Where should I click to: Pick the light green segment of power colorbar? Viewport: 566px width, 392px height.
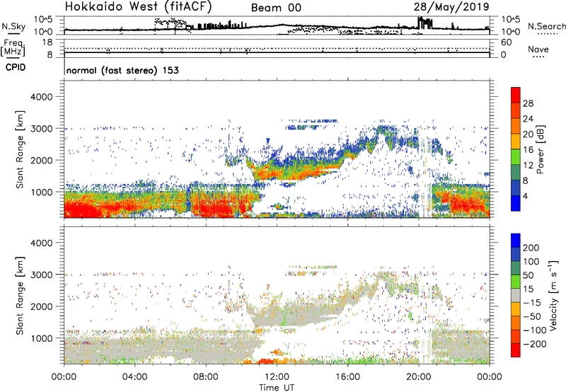tap(516, 157)
